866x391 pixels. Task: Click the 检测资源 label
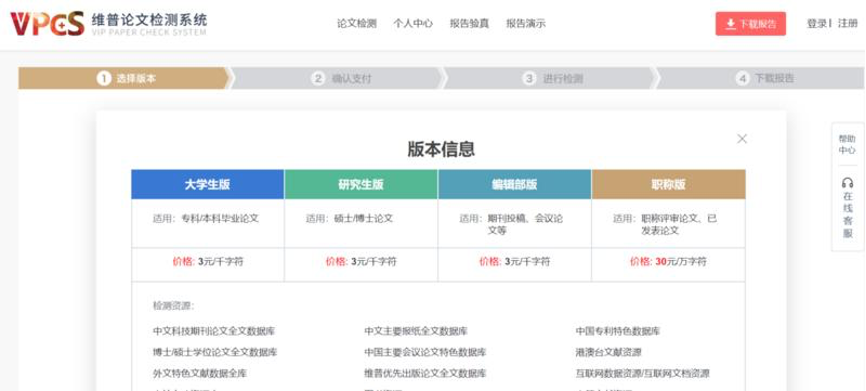click(174, 305)
